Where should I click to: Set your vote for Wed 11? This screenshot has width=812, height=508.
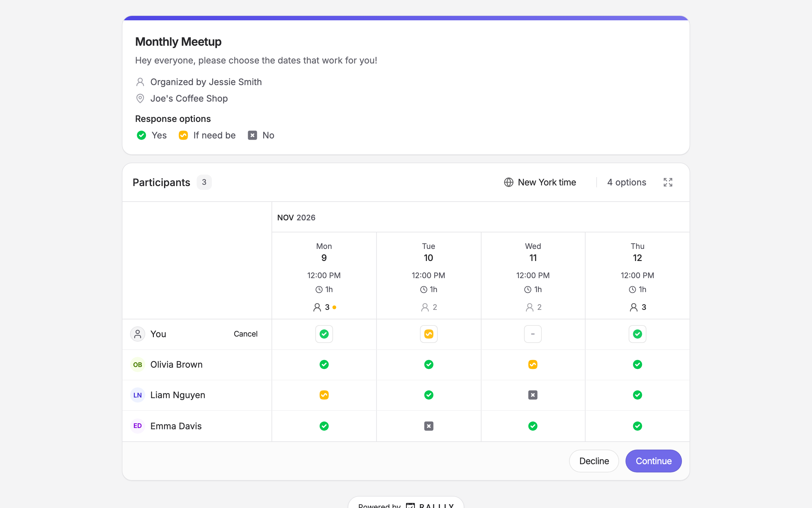533,334
